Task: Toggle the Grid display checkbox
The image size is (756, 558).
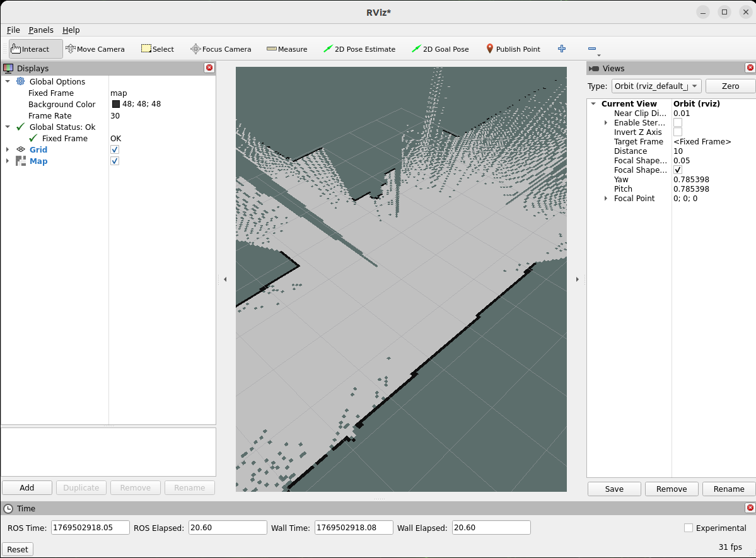Action: [x=115, y=149]
